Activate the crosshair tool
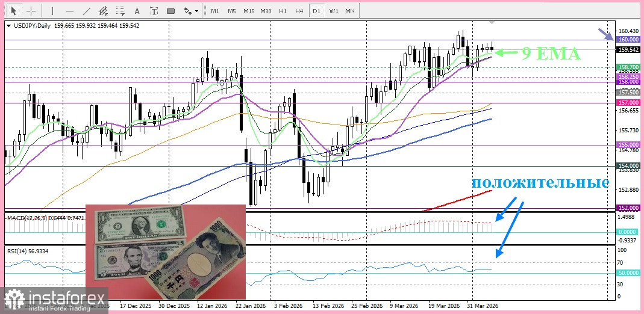The image size is (644, 314). pyautogui.click(x=31, y=11)
